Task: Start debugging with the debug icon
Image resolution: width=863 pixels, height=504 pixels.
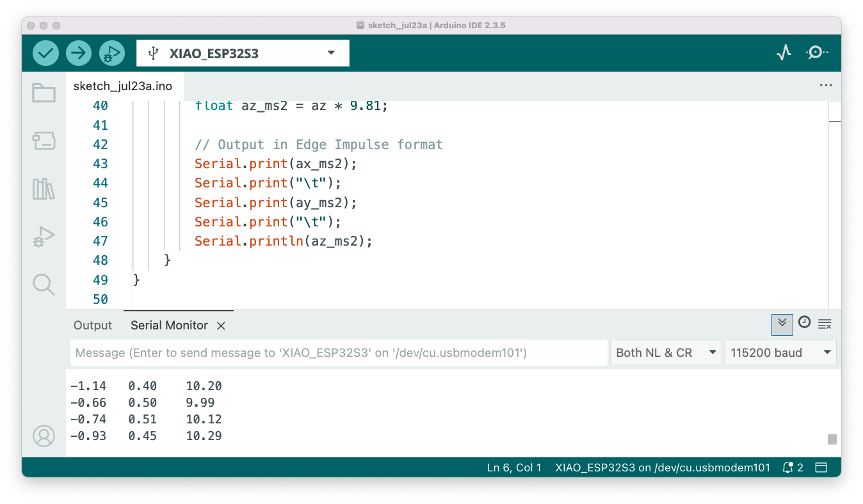Action: click(112, 53)
